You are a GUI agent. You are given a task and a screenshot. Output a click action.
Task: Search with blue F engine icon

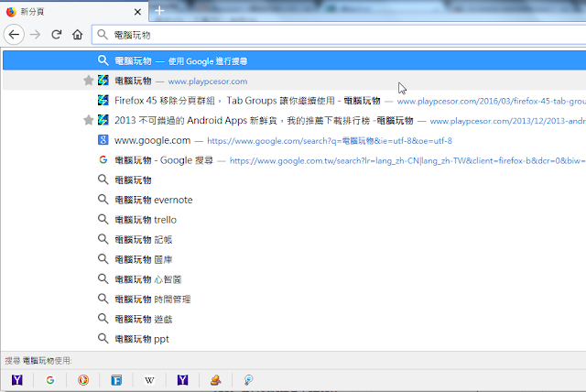116,380
